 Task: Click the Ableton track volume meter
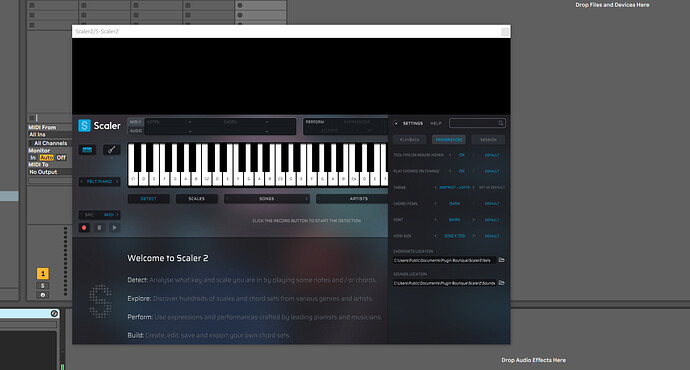tap(66, 261)
